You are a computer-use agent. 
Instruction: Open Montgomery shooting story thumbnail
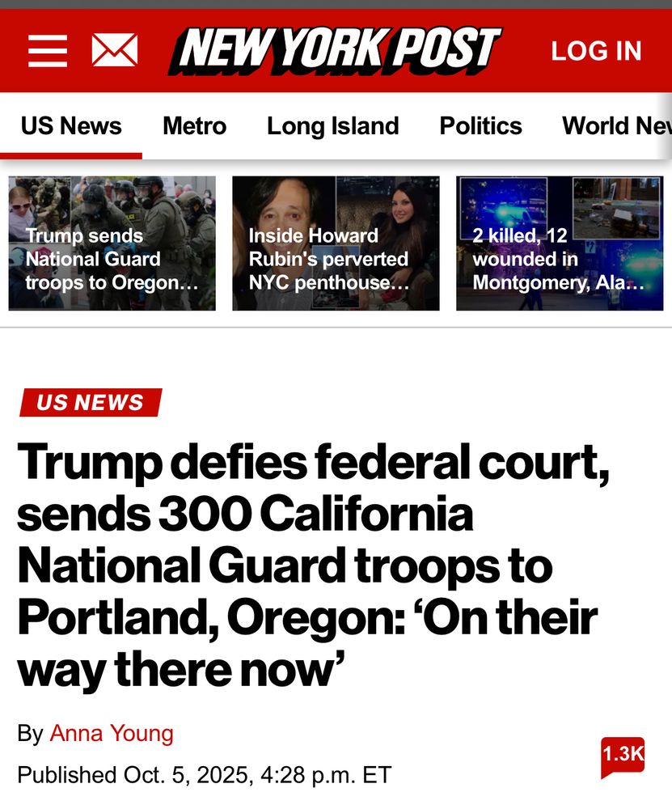(560, 243)
